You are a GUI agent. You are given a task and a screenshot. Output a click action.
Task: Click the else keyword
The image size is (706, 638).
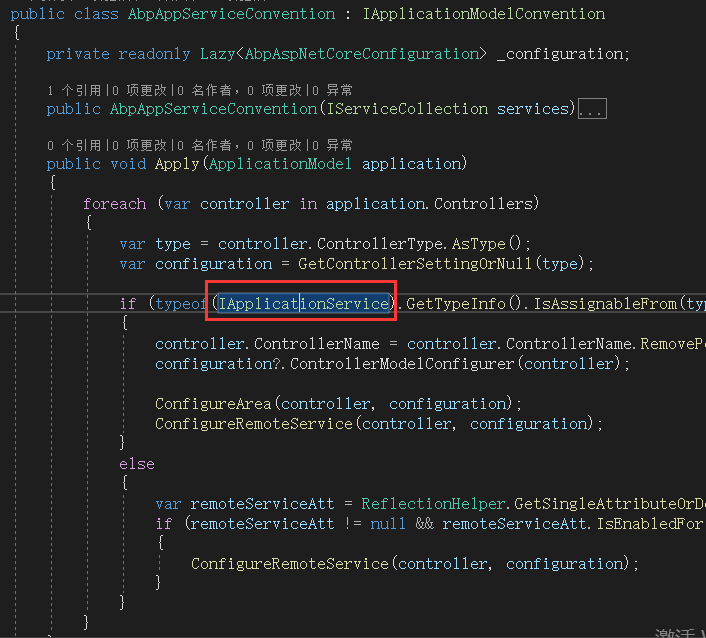pos(137,464)
